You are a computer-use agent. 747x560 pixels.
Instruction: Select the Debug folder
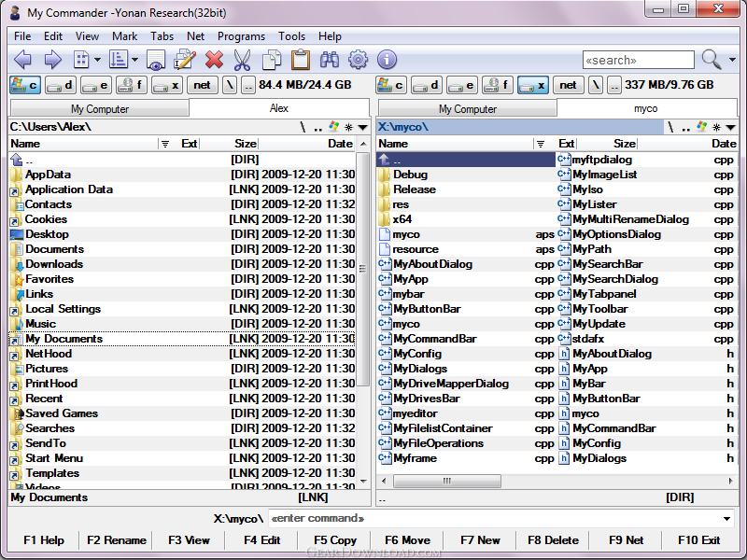pos(466,175)
